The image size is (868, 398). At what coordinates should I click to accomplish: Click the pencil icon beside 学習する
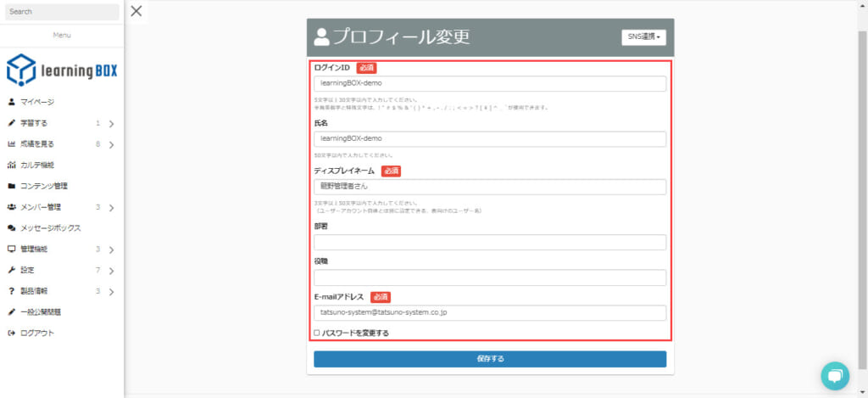click(11, 123)
